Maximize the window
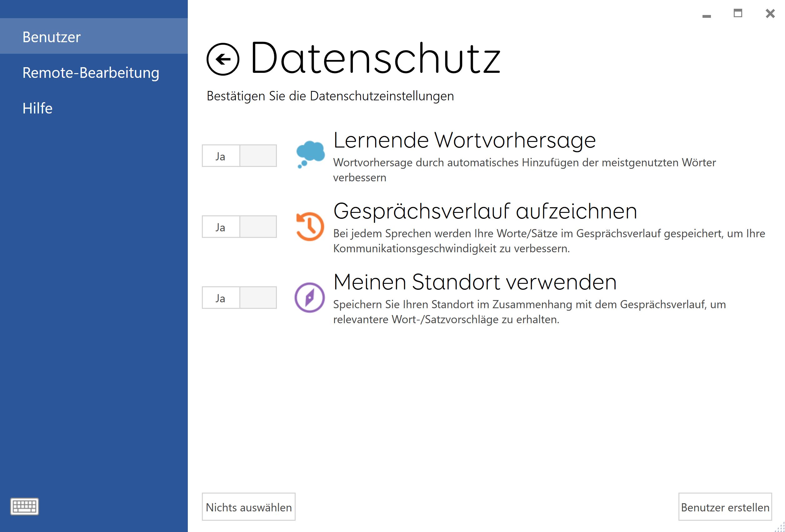 pyautogui.click(x=738, y=13)
